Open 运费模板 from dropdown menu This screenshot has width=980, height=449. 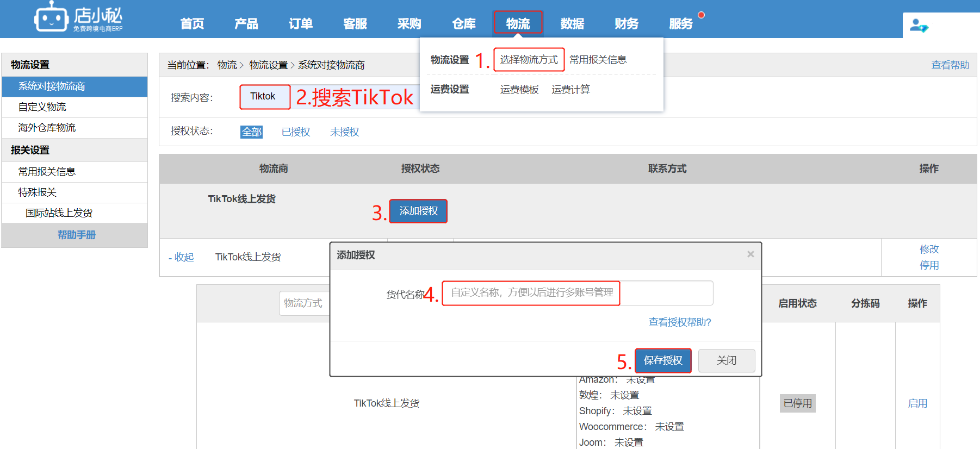coord(519,90)
